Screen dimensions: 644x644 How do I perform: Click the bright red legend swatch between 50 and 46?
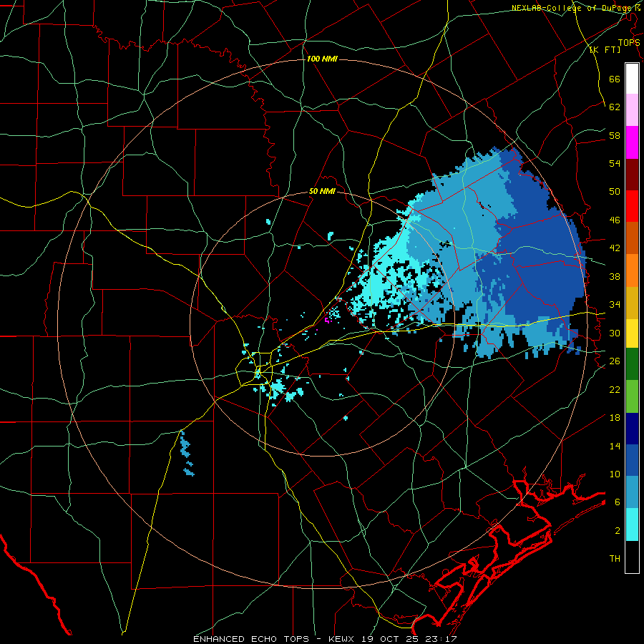[x=632, y=206]
